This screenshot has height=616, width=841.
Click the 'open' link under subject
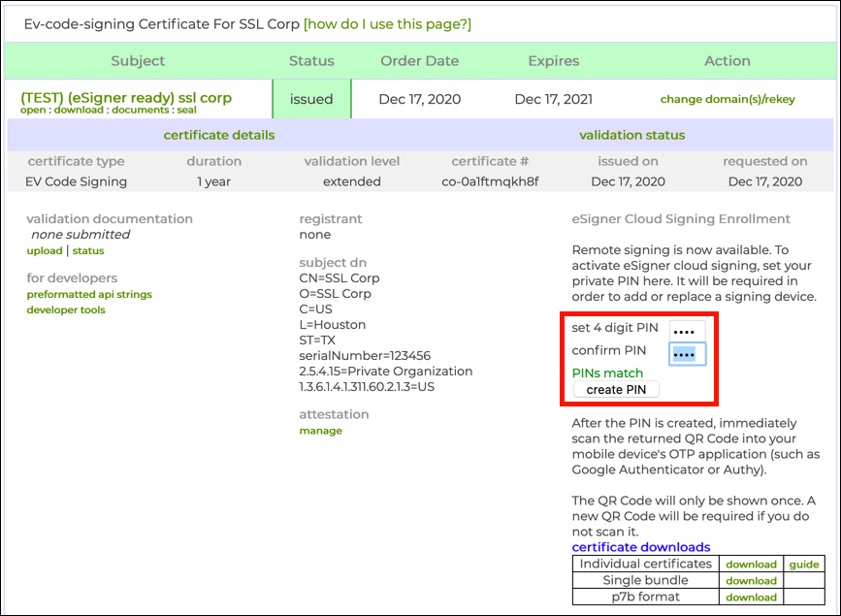pyautogui.click(x=34, y=111)
